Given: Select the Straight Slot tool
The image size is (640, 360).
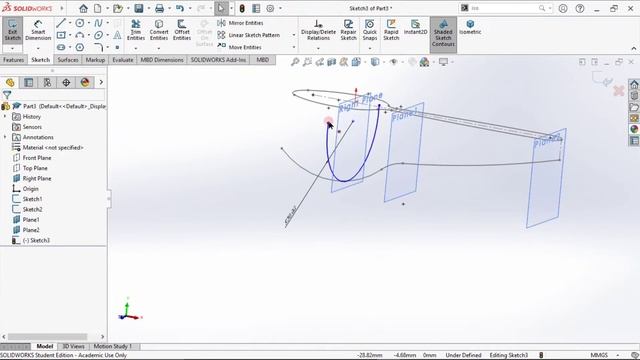Looking at the screenshot, I should (61, 47).
